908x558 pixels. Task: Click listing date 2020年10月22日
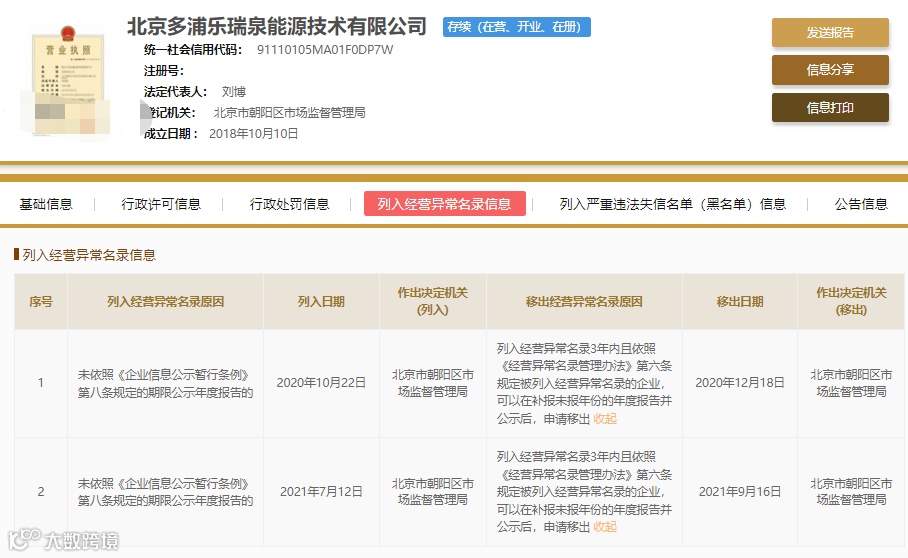321,383
